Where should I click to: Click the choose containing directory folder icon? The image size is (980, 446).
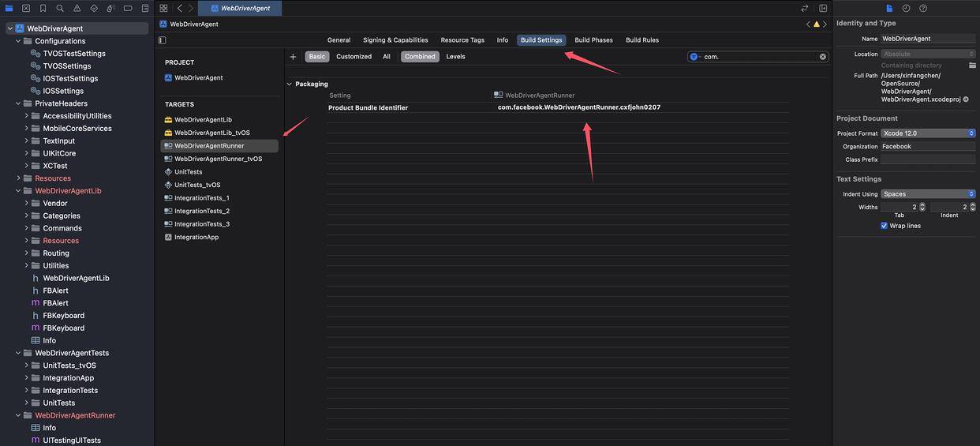(972, 66)
